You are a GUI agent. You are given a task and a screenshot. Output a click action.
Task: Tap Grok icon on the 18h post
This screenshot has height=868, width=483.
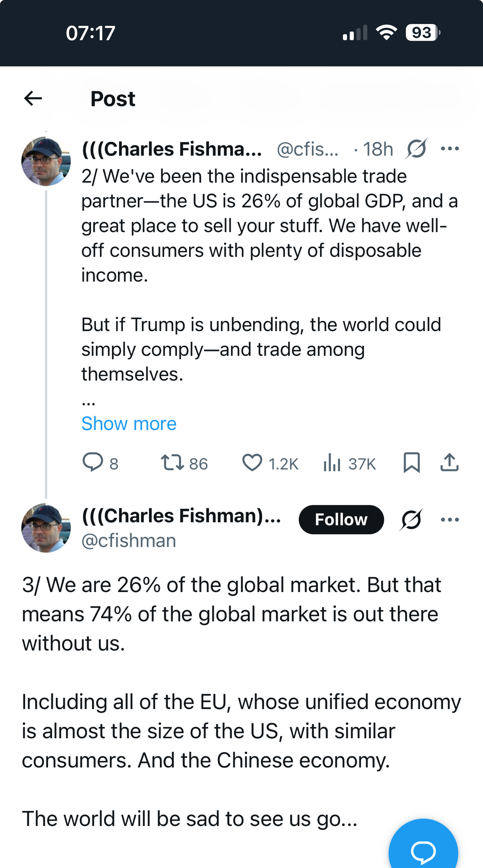[x=417, y=149]
